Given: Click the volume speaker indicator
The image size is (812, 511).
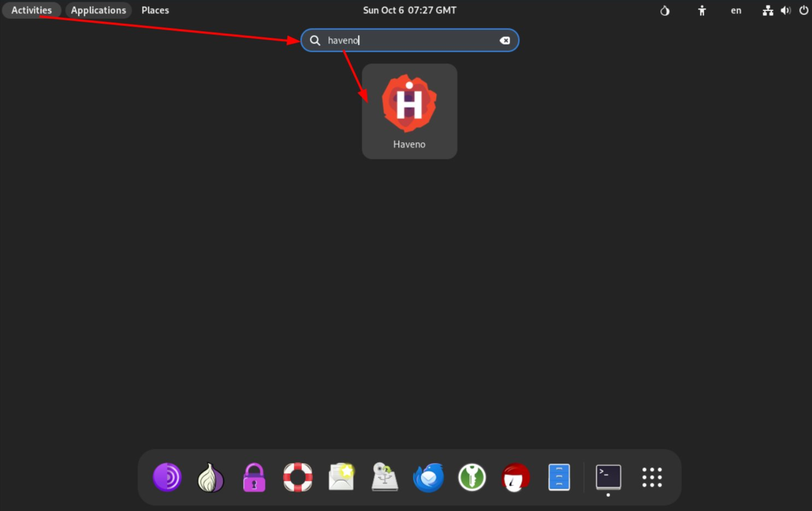Looking at the screenshot, I should [785, 10].
